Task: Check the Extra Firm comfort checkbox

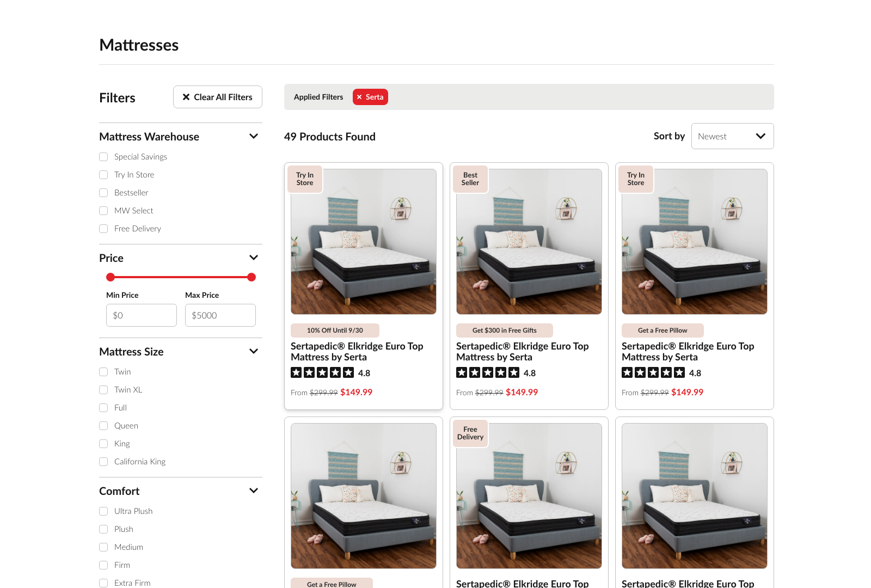Action: point(103,583)
